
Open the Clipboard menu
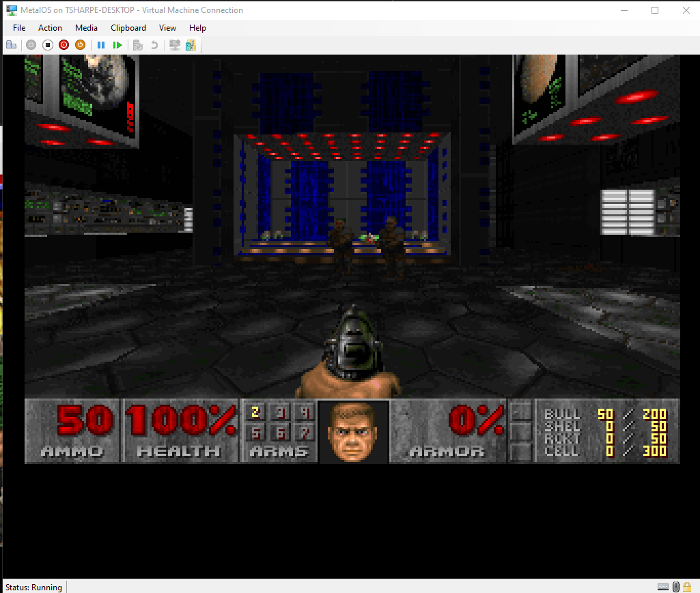[128, 28]
